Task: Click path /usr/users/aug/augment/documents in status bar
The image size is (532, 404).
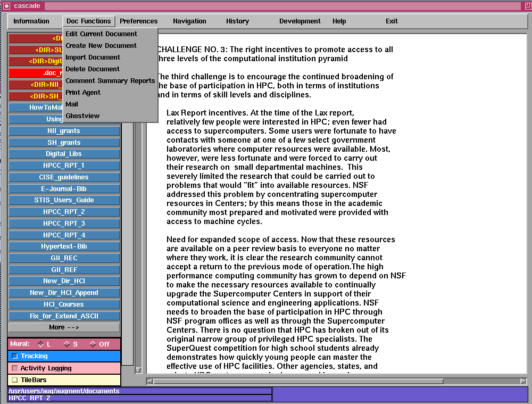Action: tap(64, 391)
